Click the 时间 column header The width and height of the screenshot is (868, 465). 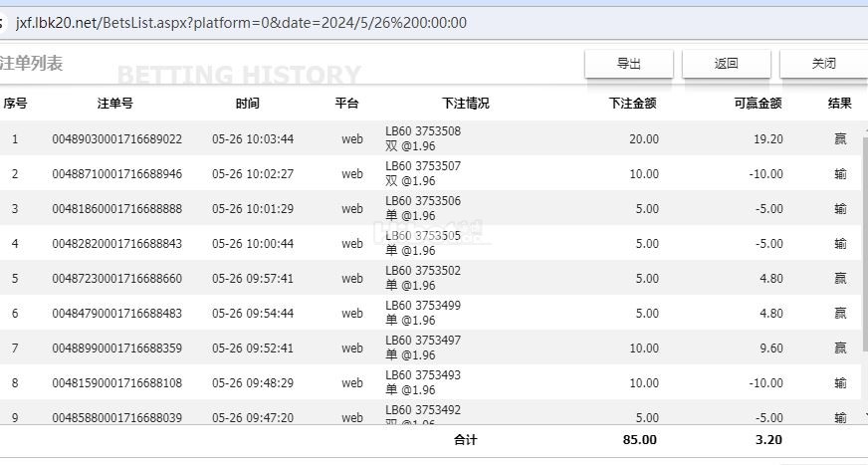coord(248,103)
